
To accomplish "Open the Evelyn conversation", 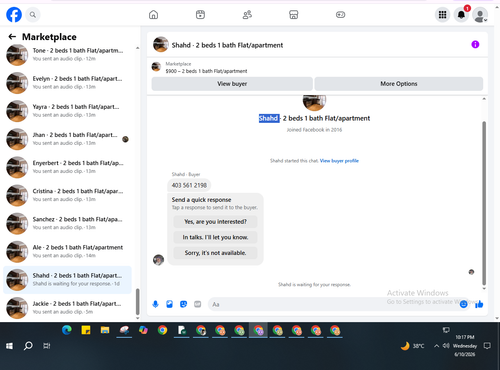I will (68, 83).
